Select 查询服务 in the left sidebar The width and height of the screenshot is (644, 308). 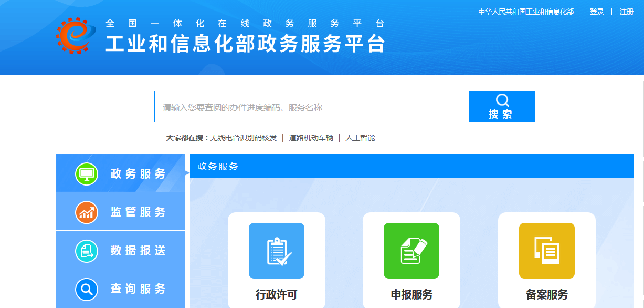[x=120, y=288]
